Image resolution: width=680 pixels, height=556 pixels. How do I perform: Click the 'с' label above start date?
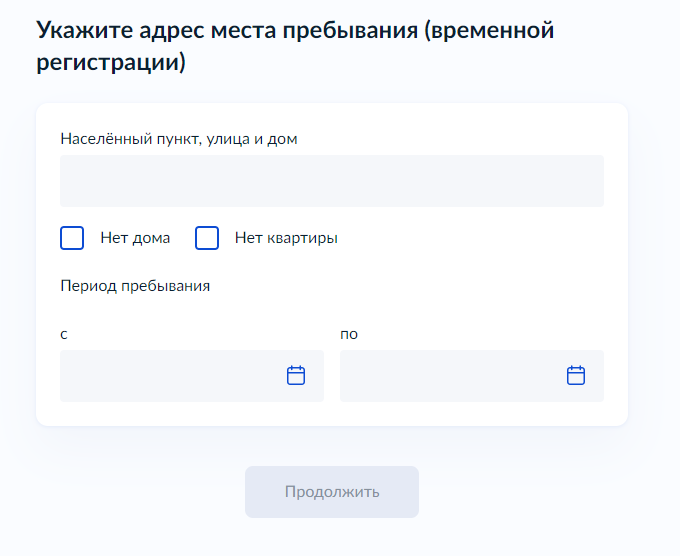pos(64,334)
